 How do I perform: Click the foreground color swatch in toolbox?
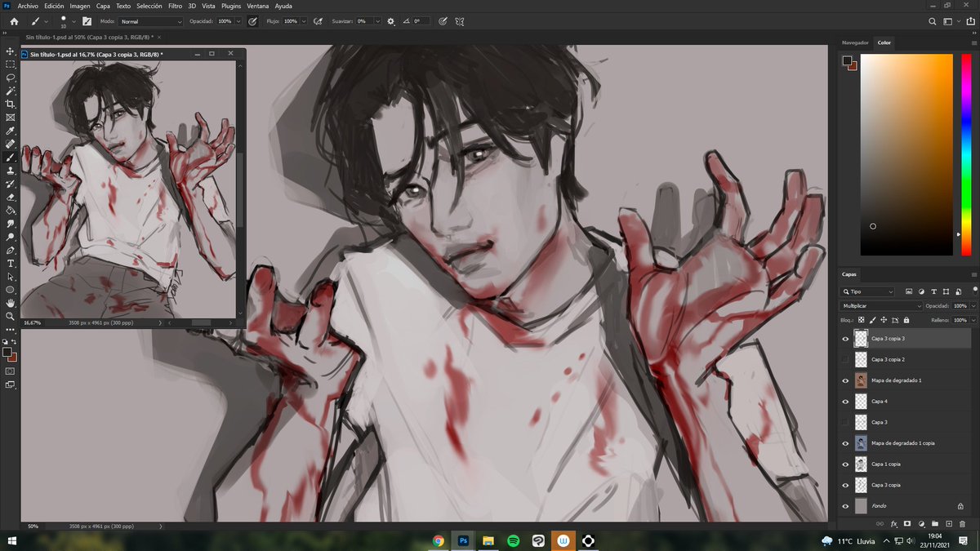7,353
